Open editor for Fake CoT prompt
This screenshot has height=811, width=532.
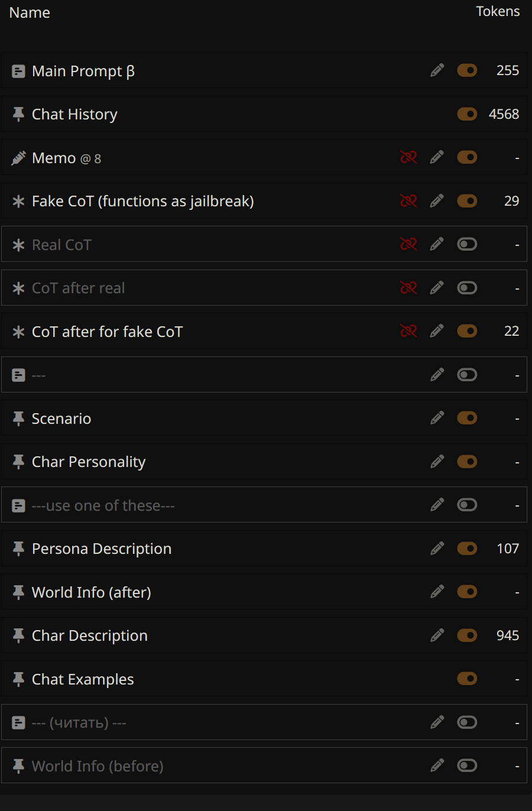pyautogui.click(x=437, y=201)
